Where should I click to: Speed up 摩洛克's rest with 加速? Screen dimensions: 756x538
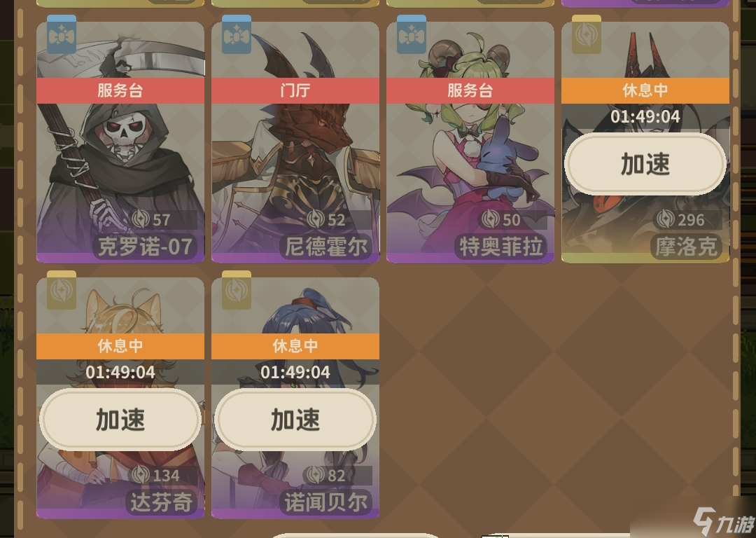click(645, 164)
